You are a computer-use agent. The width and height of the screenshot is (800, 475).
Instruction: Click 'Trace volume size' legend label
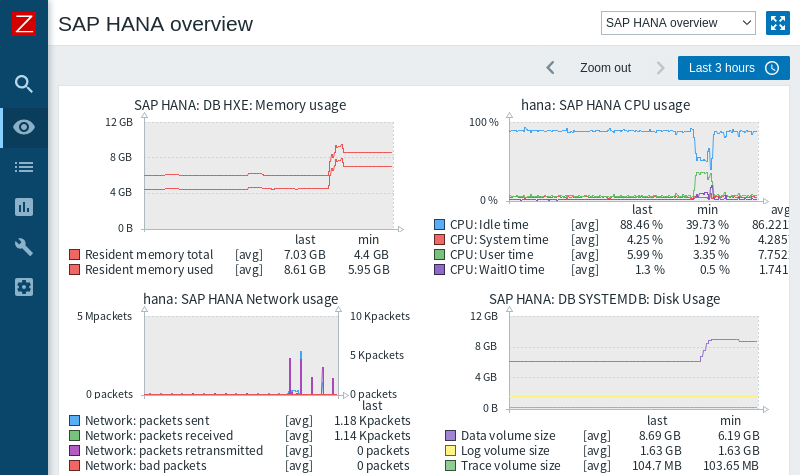click(511, 465)
